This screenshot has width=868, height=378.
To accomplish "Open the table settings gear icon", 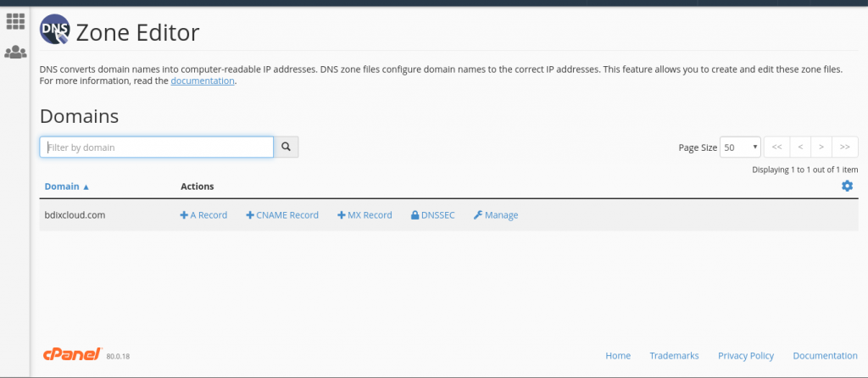I will [x=847, y=186].
